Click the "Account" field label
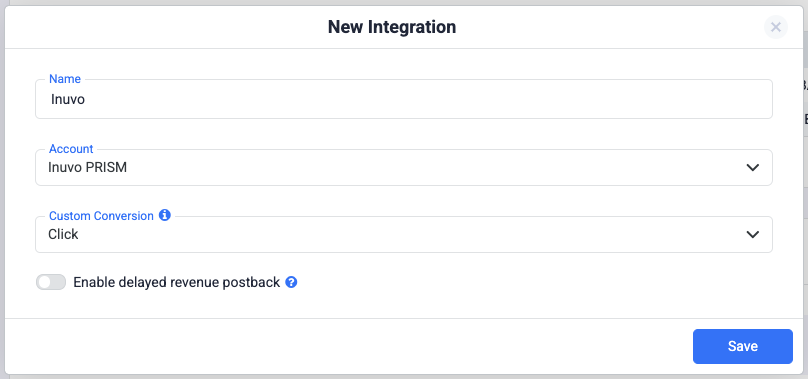808x379 pixels. click(x=71, y=149)
